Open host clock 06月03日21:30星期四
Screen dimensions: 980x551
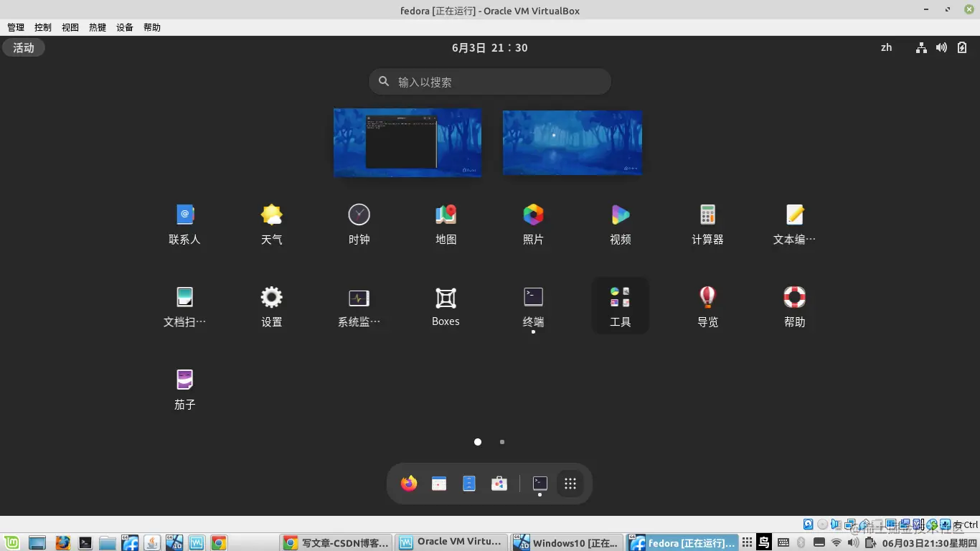930,542
